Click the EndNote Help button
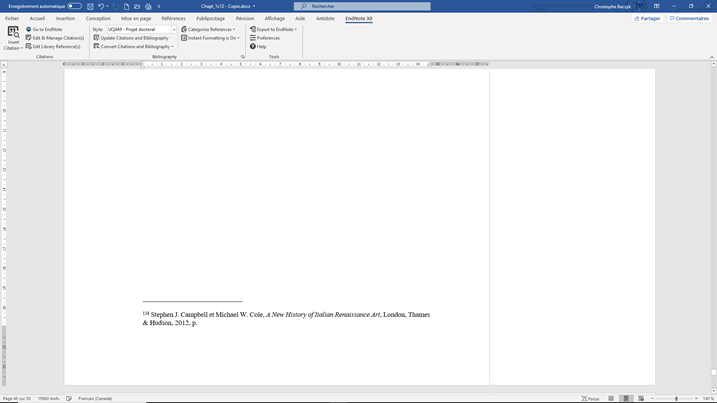This screenshot has width=717, height=403. point(258,47)
